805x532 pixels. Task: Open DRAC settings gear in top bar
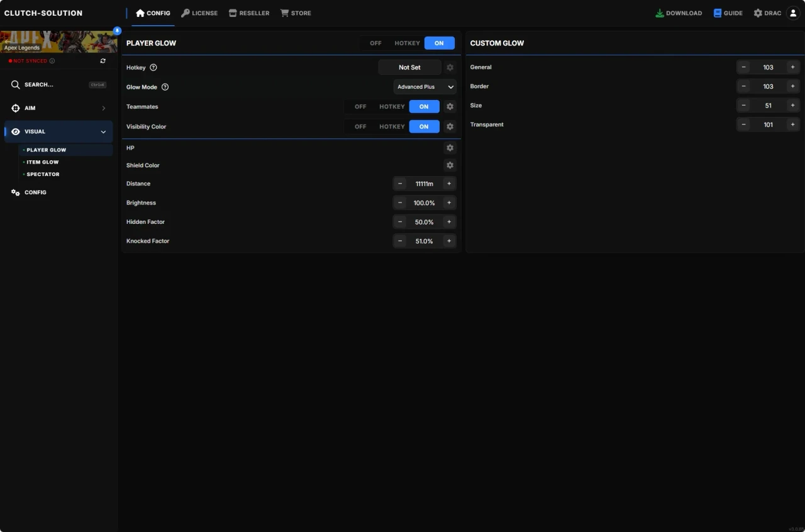757,13
